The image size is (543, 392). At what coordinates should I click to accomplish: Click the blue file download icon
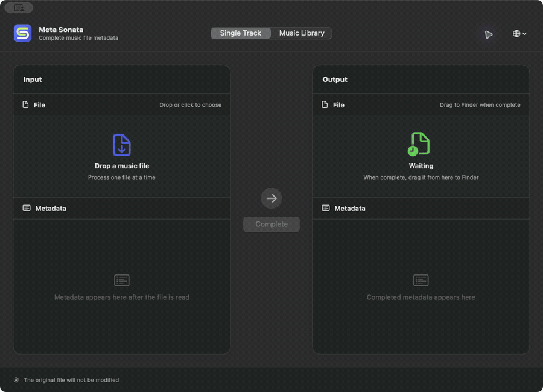pyautogui.click(x=122, y=145)
